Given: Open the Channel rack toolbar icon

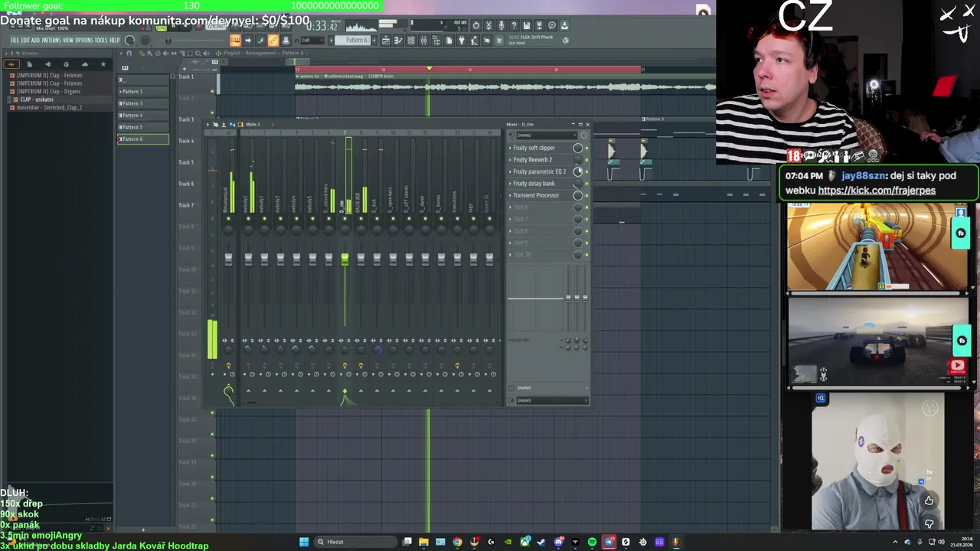Looking at the screenshot, I should [x=410, y=40].
